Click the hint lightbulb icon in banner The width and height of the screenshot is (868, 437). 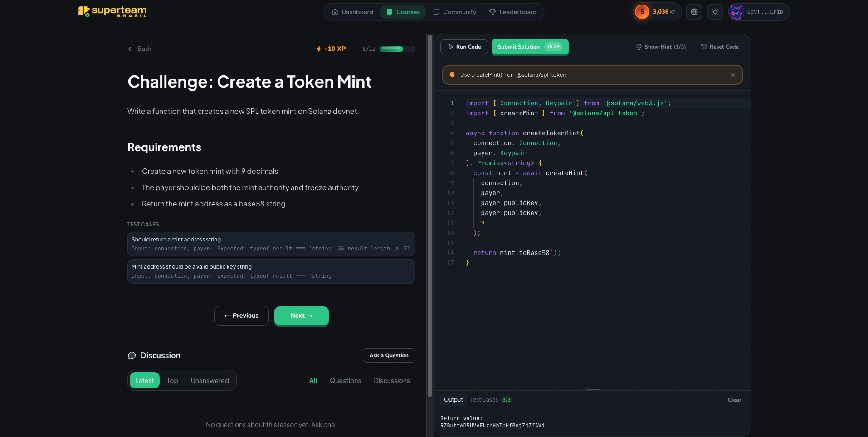452,75
